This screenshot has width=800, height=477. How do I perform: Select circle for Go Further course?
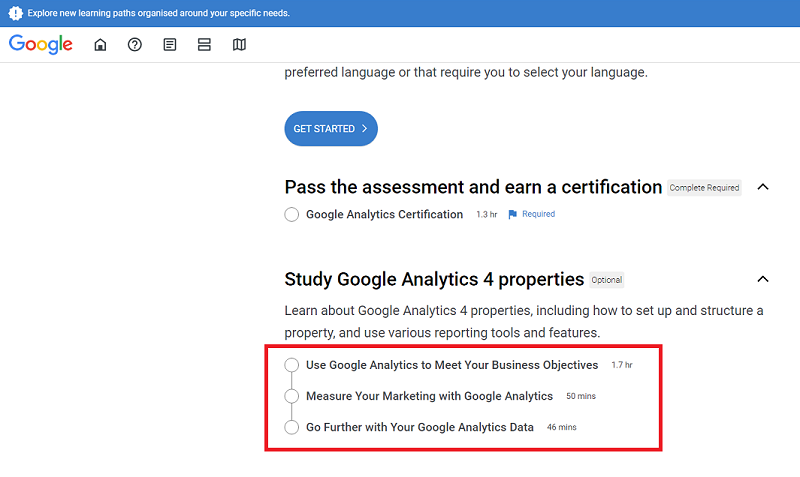[292, 427]
